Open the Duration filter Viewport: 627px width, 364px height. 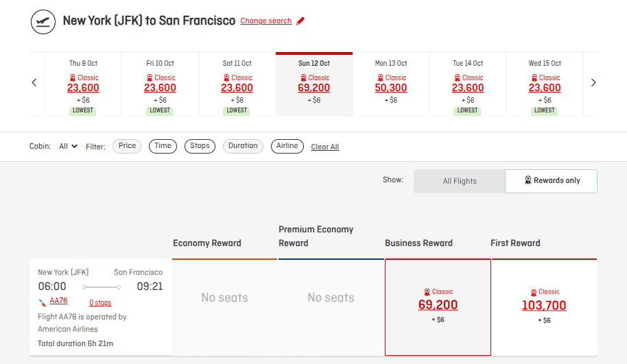click(243, 146)
